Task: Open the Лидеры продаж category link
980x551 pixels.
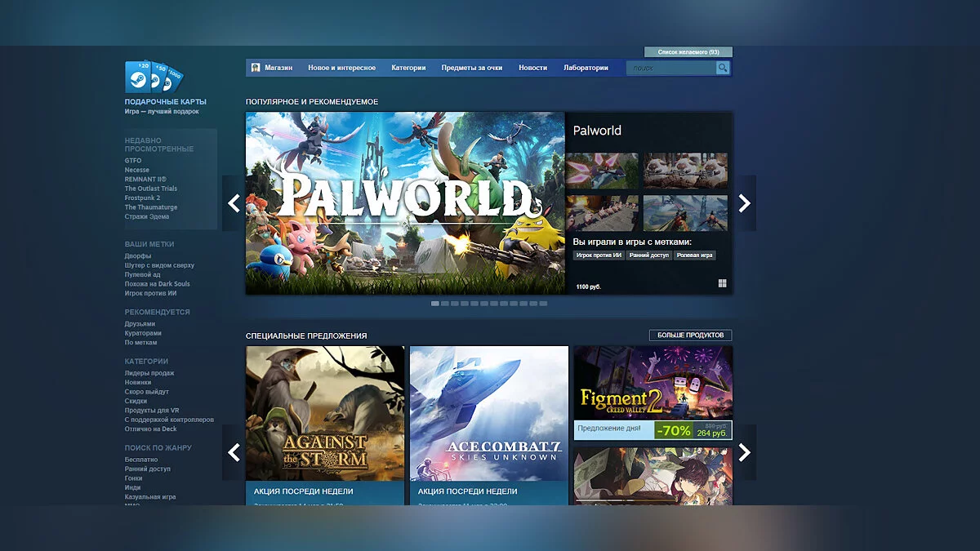Action: click(x=149, y=373)
